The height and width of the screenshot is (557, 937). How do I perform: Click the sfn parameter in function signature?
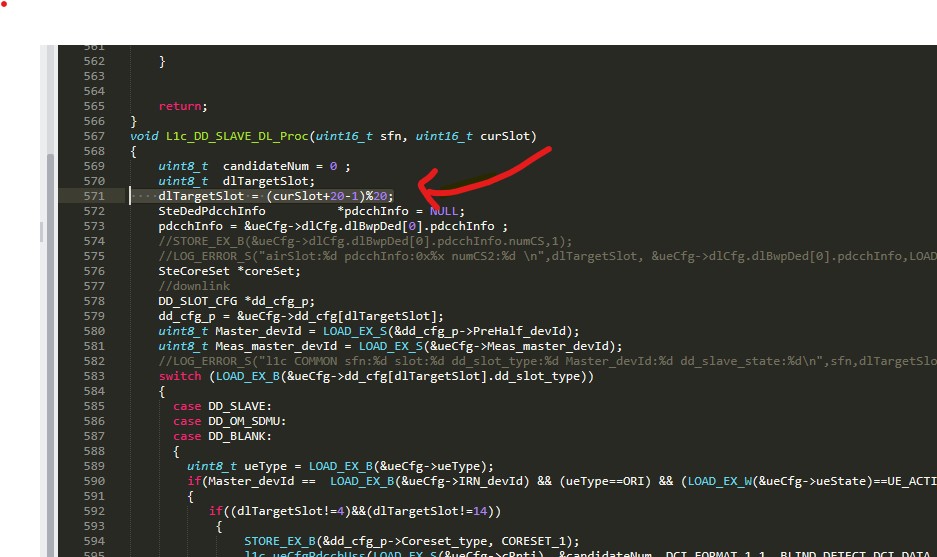click(x=391, y=136)
